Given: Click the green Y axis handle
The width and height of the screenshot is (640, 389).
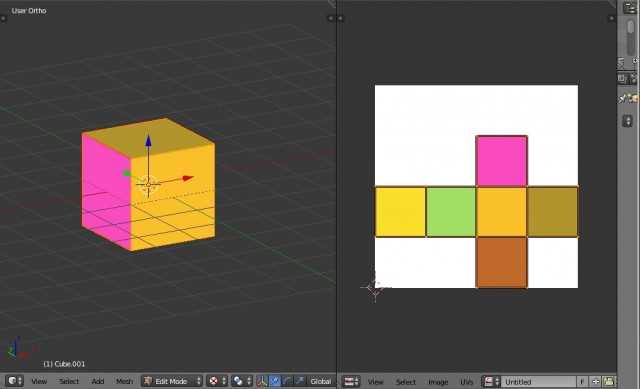Looking at the screenshot, I should click(127, 173).
